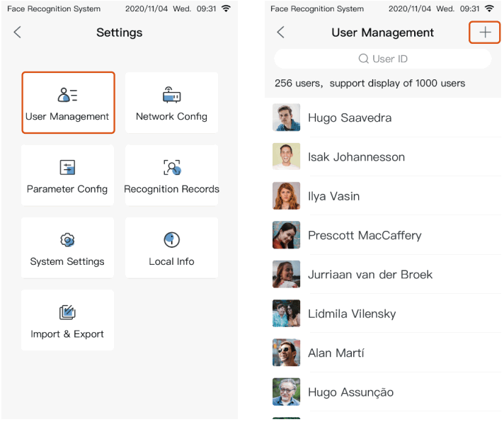This screenshot has height=422, width=504.
Task: Open the Import & Export icon tile
Action: [x=67, y=320]
